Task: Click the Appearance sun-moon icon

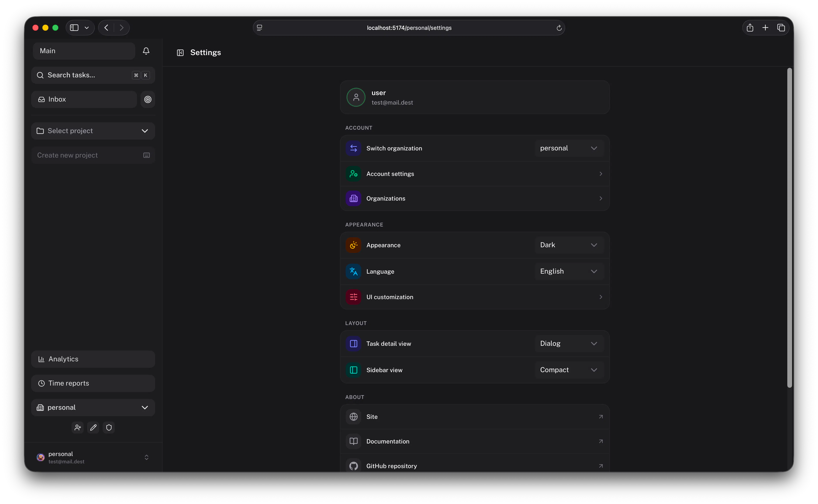Action: (354, 245)
